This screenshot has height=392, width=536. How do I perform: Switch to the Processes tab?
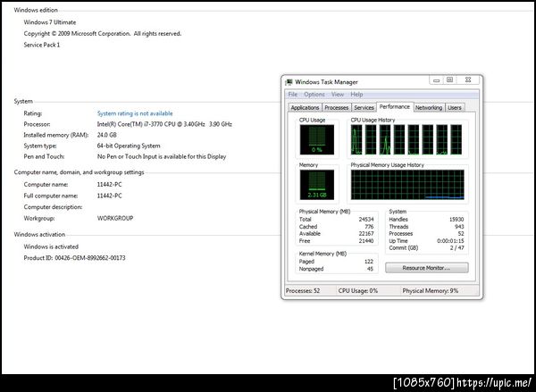coord(337,108)
